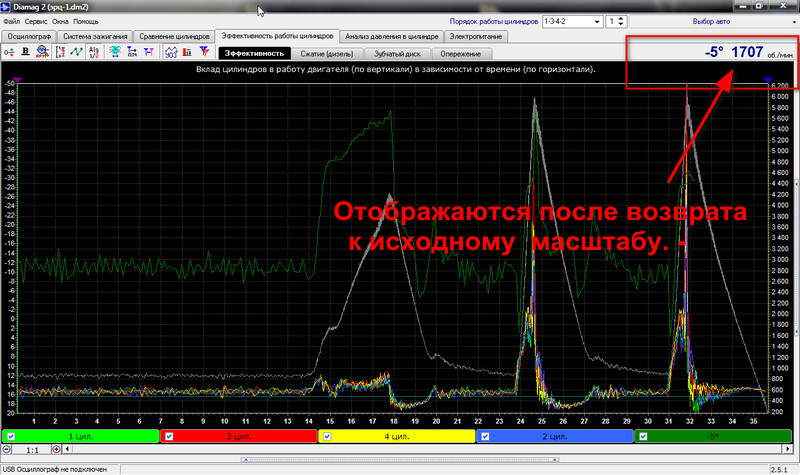The image size is (800, 475).
Task: Click the yellow 4 цил. color bar
Action: pyautogui.click(x=396, y=436)
